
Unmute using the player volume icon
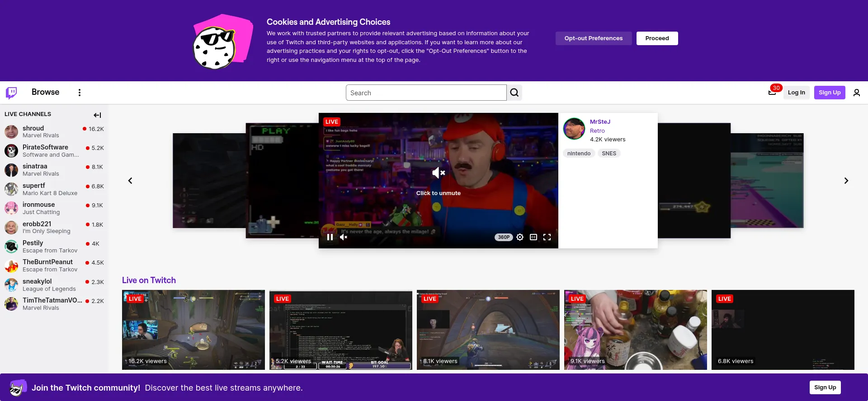pyautogui.click(x=344, y=237)
